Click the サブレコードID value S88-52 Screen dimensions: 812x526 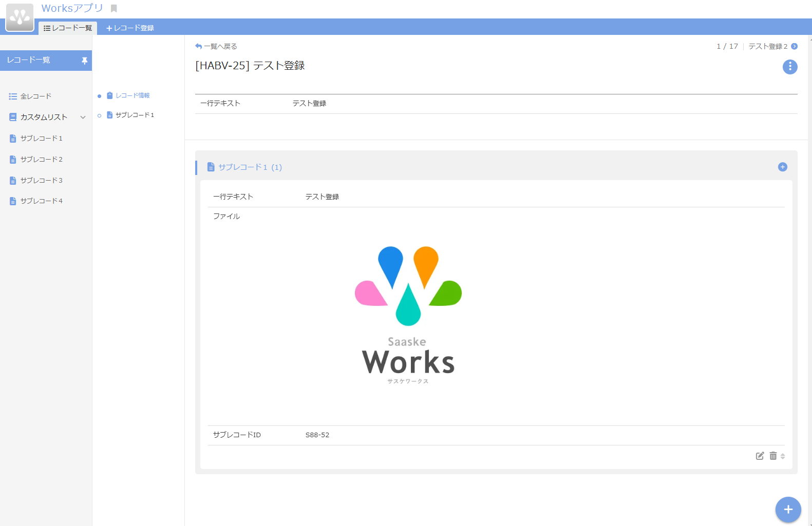coord(317,435)
